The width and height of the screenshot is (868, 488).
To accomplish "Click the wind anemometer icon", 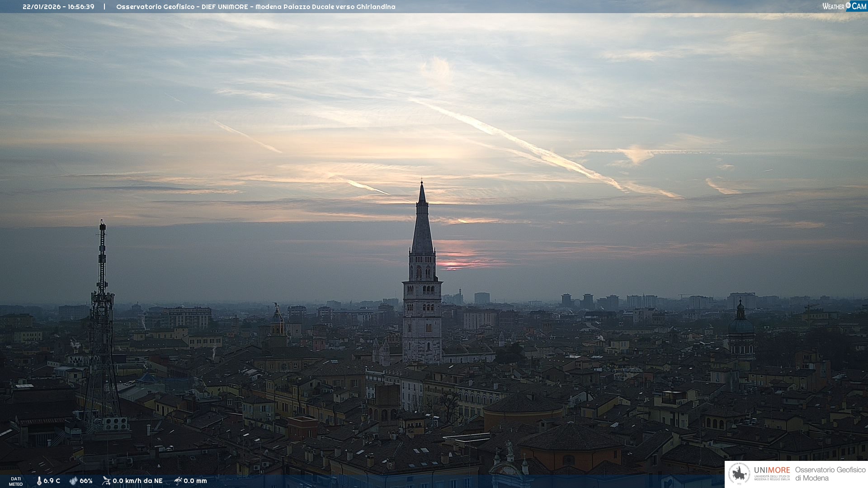I will [106, 481].
